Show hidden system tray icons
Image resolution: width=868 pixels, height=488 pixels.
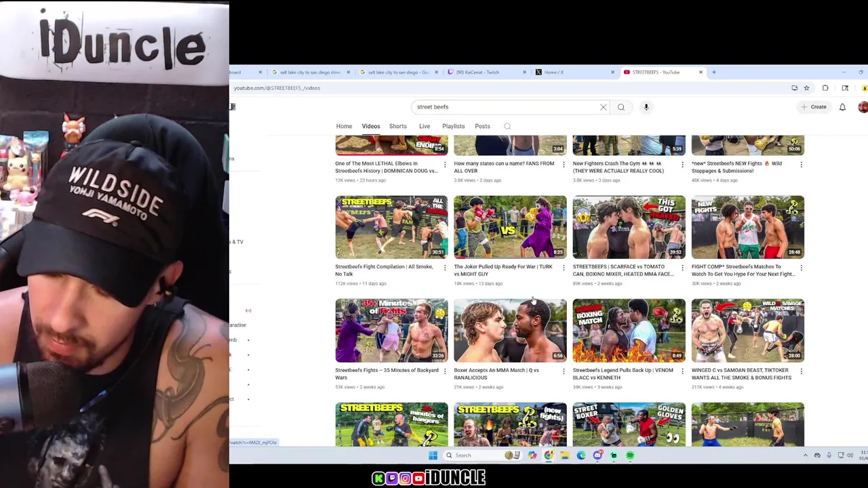(806, 455)
